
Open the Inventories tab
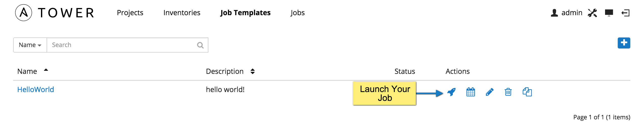[182, 13]
